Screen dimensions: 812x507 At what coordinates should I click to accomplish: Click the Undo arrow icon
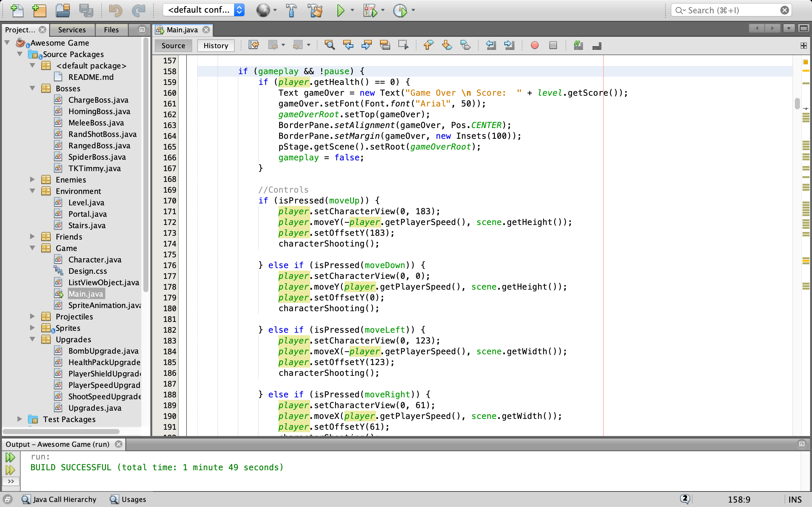coord(115,11)
